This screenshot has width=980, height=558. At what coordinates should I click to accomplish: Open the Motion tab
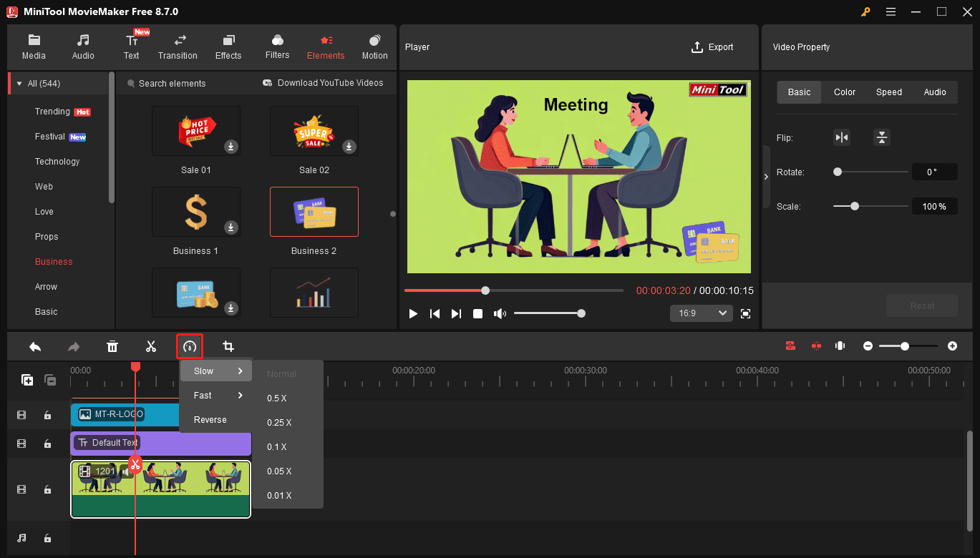374,47
